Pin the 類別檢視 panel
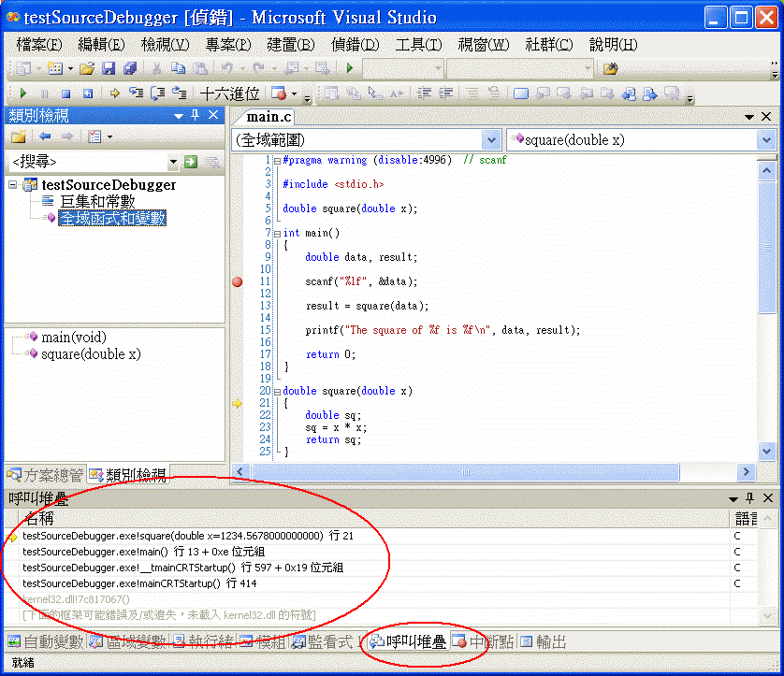The height and width of the screenshot is (676, 784). point(195,115)
